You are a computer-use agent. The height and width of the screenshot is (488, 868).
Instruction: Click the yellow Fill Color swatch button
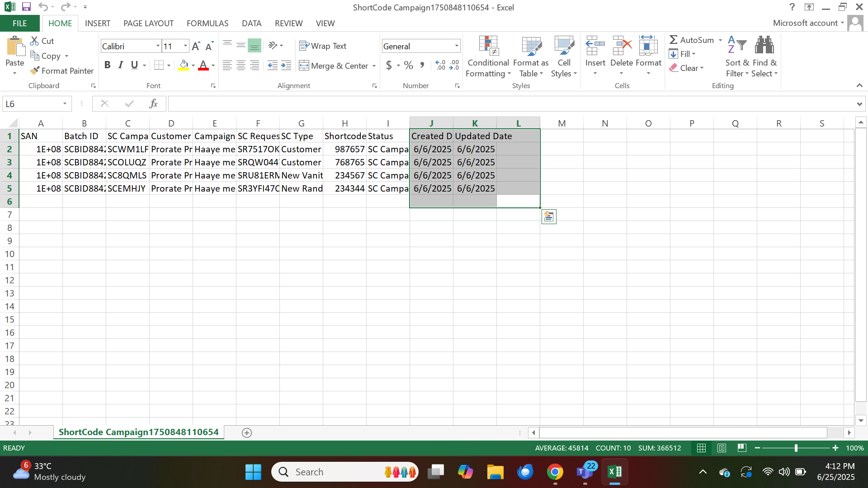[183, 66]
